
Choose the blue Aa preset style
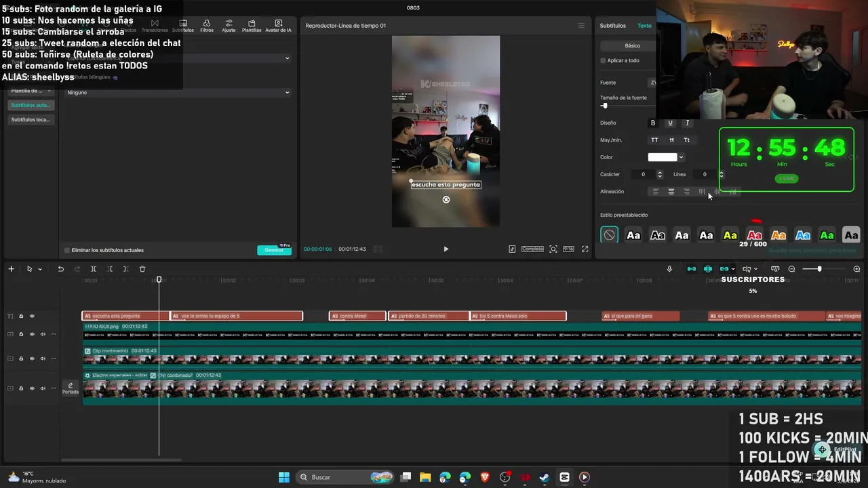click(x=803, y=235)
